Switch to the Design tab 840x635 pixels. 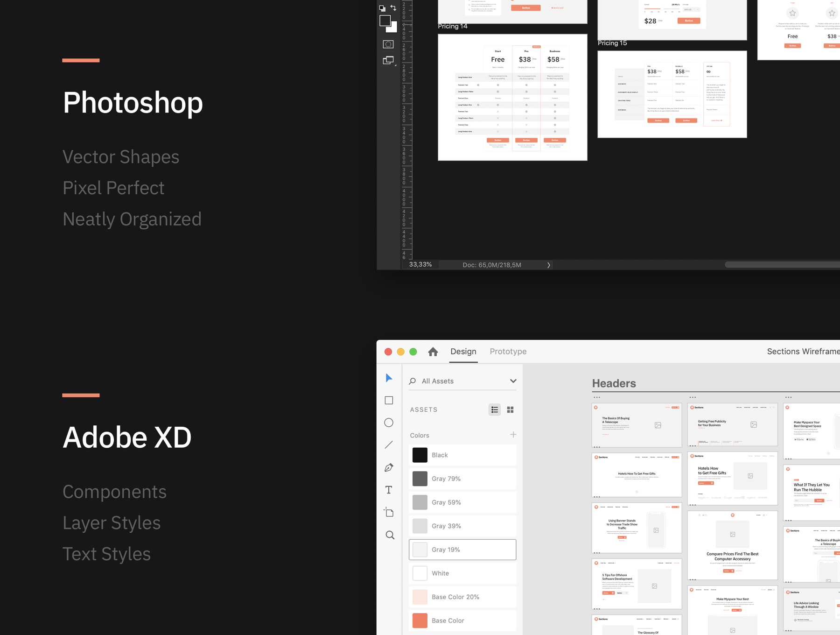coord(463,352)
